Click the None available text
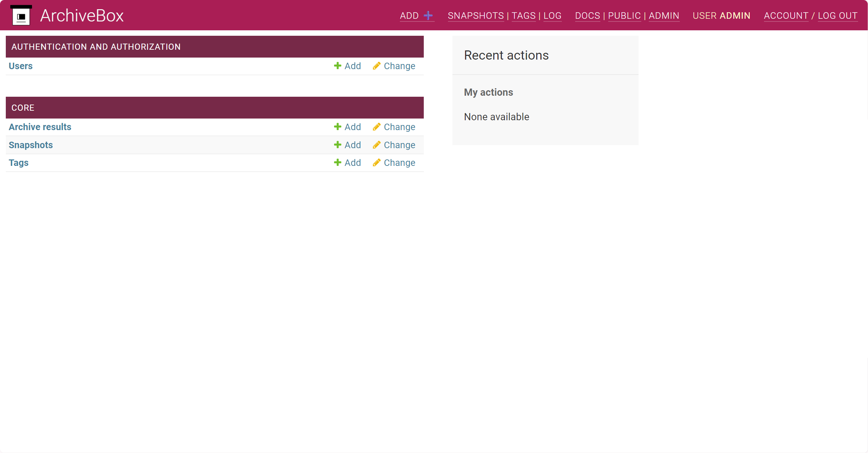 tap(497, 117)
